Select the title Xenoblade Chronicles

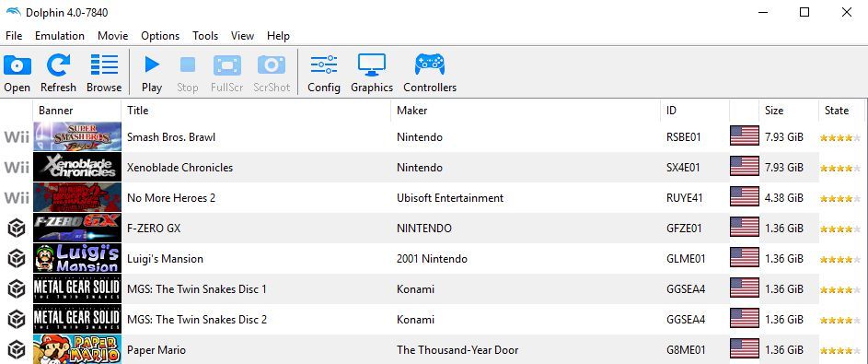[179, 168]
